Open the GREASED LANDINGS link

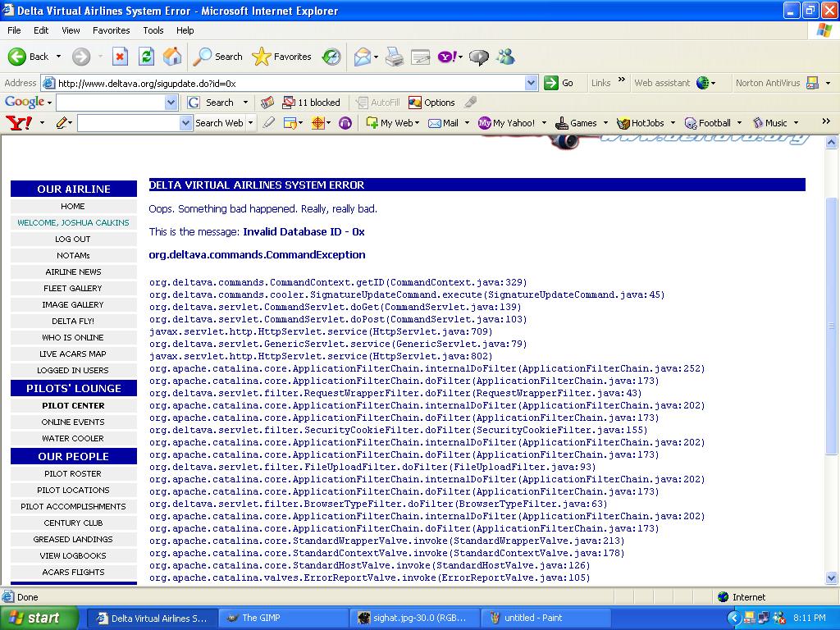pyautogui.click(x=73, y=539)
